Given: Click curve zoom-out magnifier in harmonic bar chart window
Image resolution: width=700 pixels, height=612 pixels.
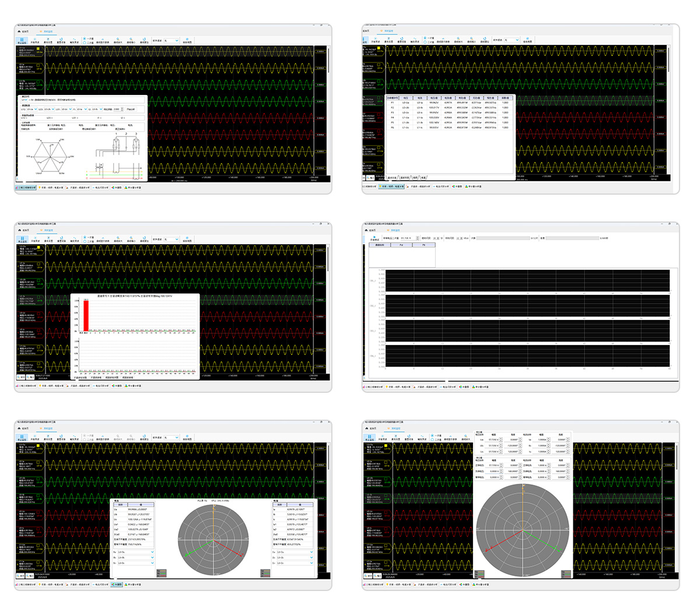Looking at the screenshot, I should point(131,238).
